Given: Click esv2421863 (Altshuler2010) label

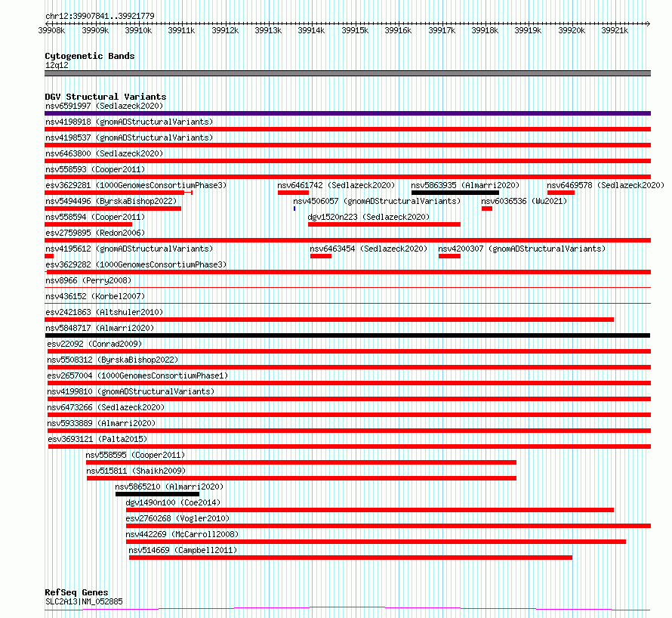Looking at the screenshot, I should click(x=104, y=312).
